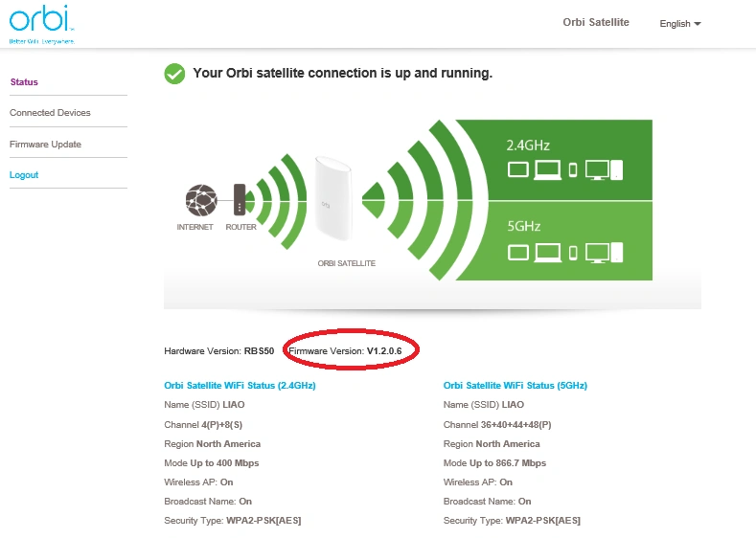Screen dimensions: 756x538
Task: Click the Hardware Version RBS50 text
Action: [x=218, y=351]
